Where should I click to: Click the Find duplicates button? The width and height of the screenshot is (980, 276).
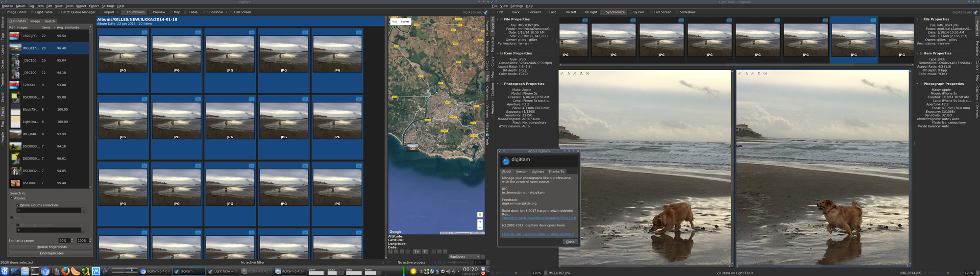51,253
